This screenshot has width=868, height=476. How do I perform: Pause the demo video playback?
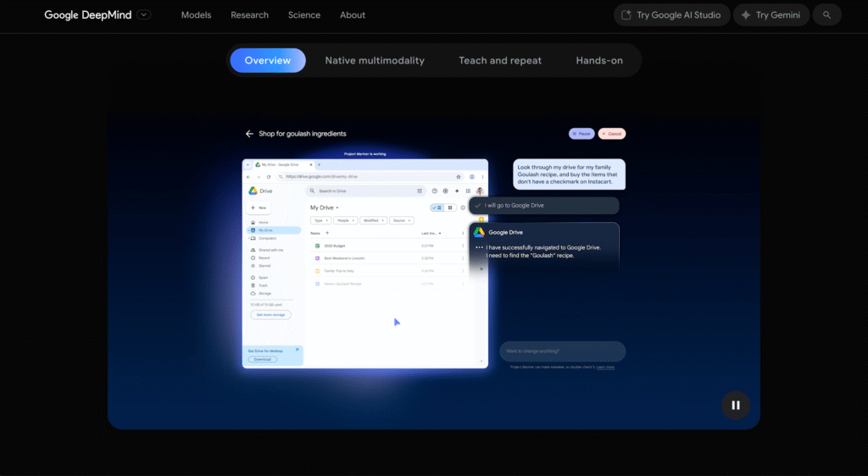[735, 405]
